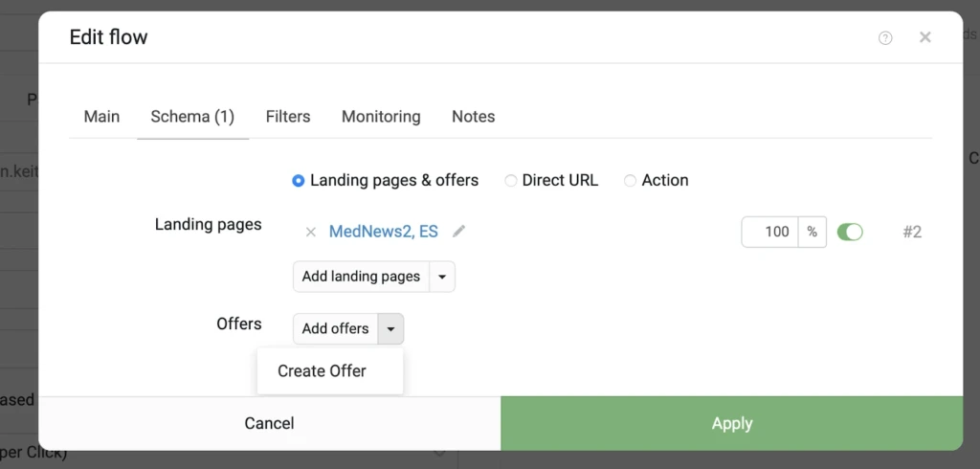Screen dimensions: 980x469
Task: Edit MedNews2 landing page with pencil icon
Action: coord(458,232)
